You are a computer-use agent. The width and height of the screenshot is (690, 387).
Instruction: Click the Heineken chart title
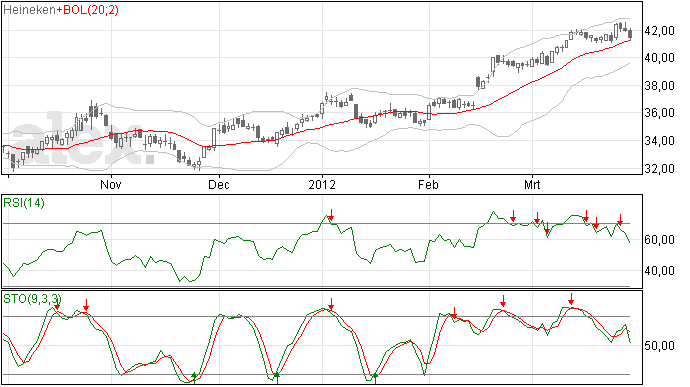pyautogui.click(x=29, y=10)
